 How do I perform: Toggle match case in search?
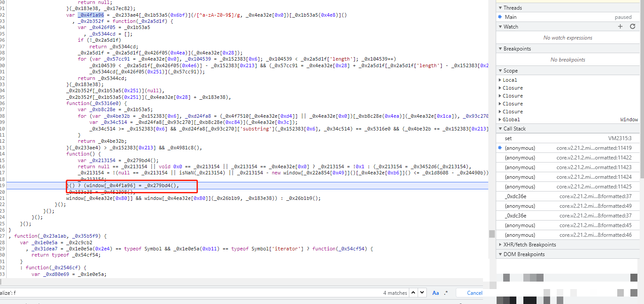coord(436,293)
